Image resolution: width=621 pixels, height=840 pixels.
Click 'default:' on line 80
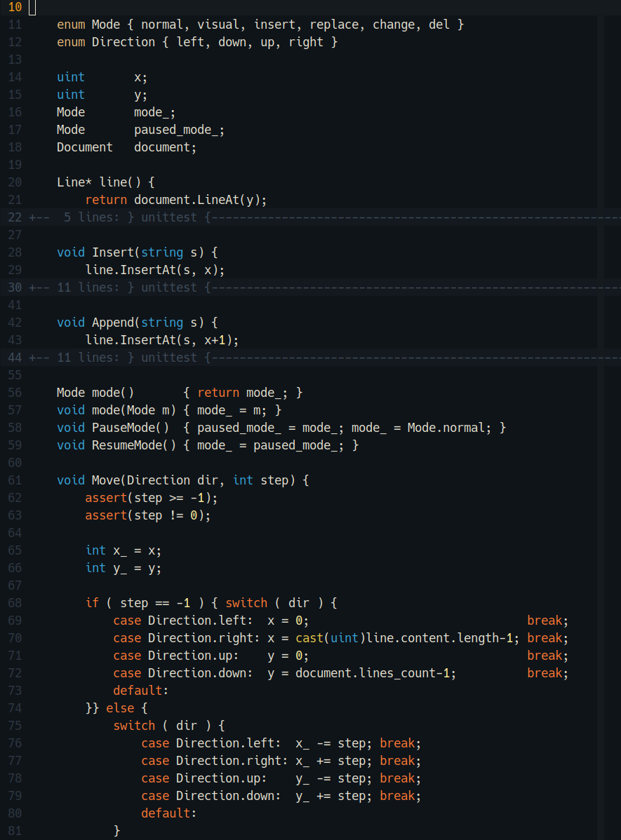pyautogui.click(x=169, y=814)
